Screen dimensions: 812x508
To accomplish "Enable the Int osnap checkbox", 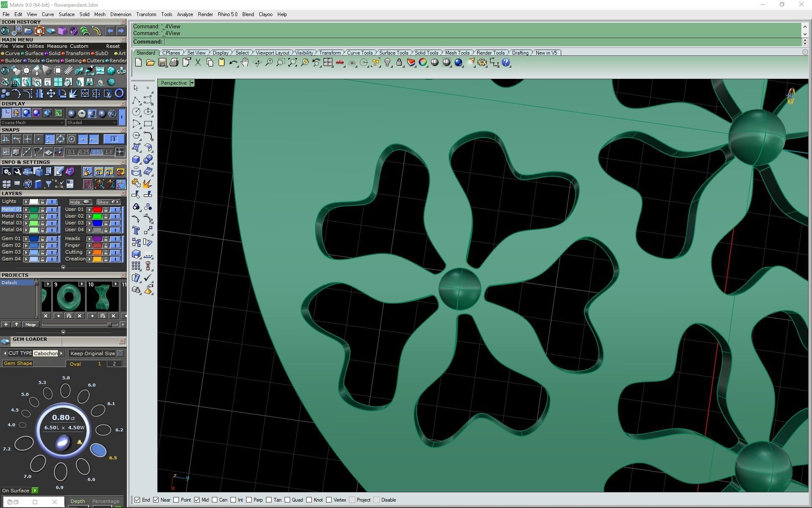I will (233, 500).
